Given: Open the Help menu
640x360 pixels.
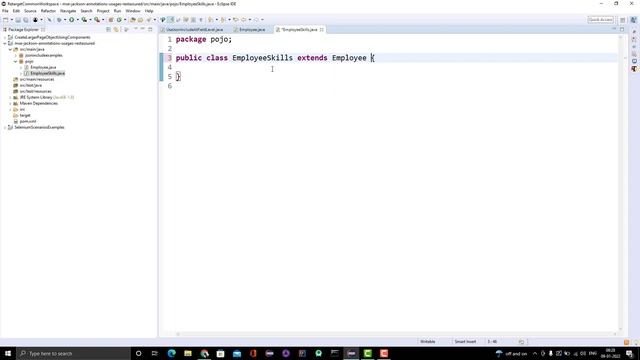Looking at the screenshot, I should (149, 11).
